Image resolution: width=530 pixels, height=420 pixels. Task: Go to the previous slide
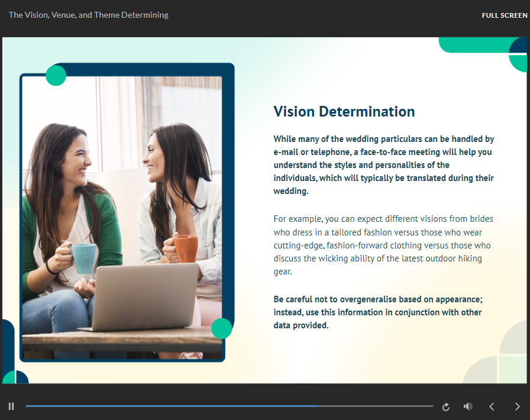point(492,406)
